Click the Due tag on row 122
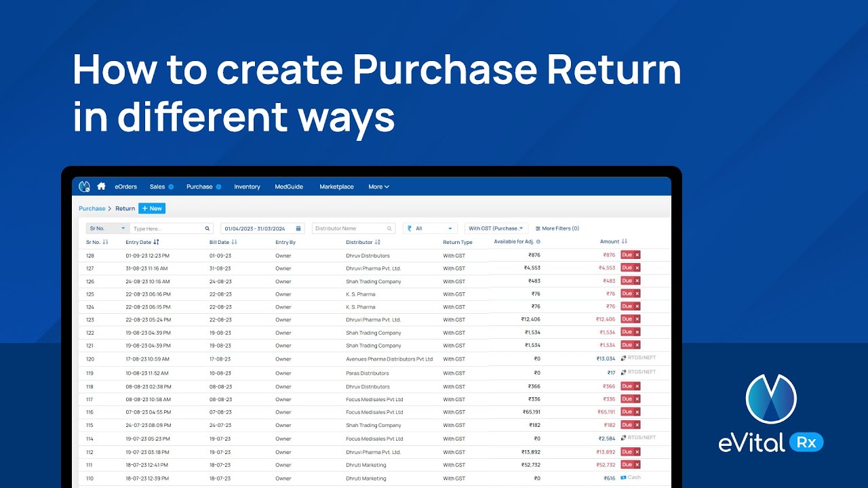Screen dimensions: 868x488 coord(630,332)
